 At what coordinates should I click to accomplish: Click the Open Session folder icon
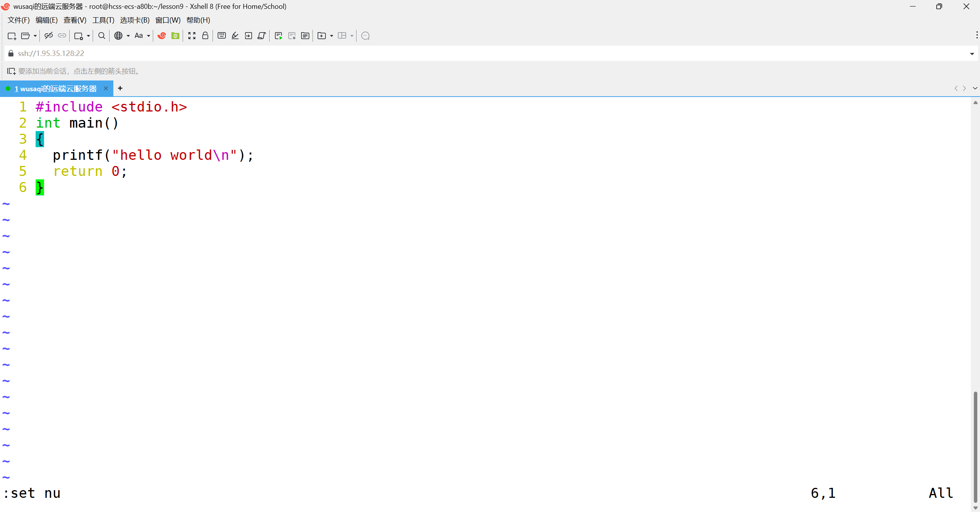(x=25, y=36)
